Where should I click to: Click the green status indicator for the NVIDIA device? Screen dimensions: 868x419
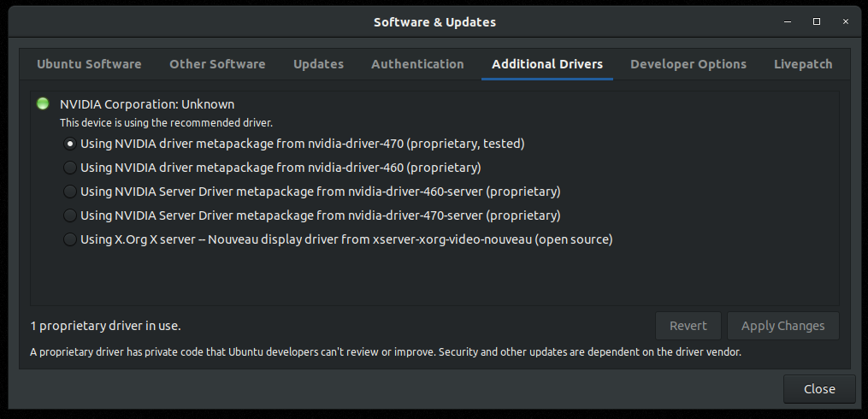(43, 103)
